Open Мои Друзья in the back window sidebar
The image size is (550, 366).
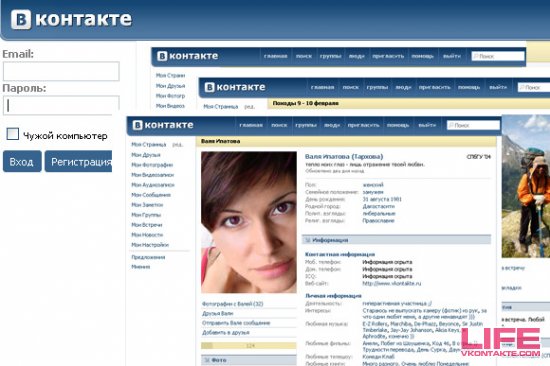[170, 86]
